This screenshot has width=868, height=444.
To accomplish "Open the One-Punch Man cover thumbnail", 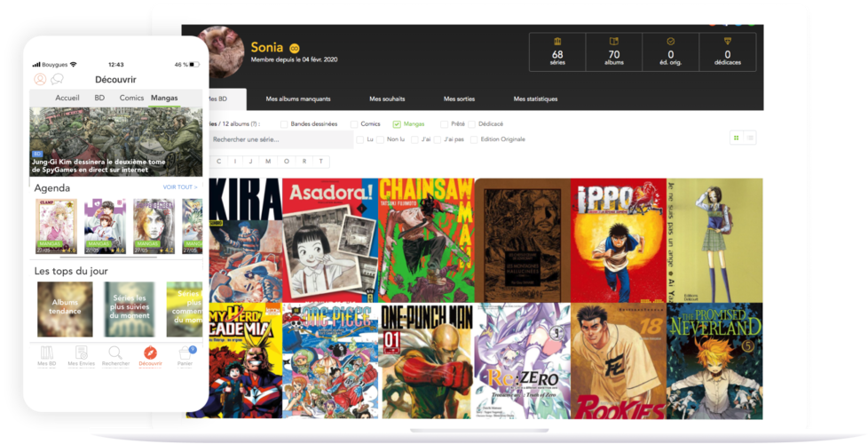I will (426, 361).
